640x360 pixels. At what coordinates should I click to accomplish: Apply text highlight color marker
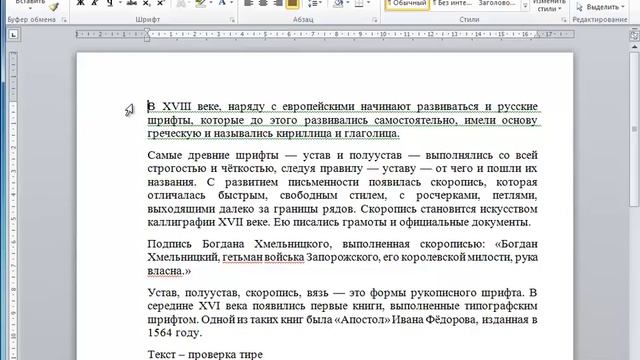tap(200, 3)
